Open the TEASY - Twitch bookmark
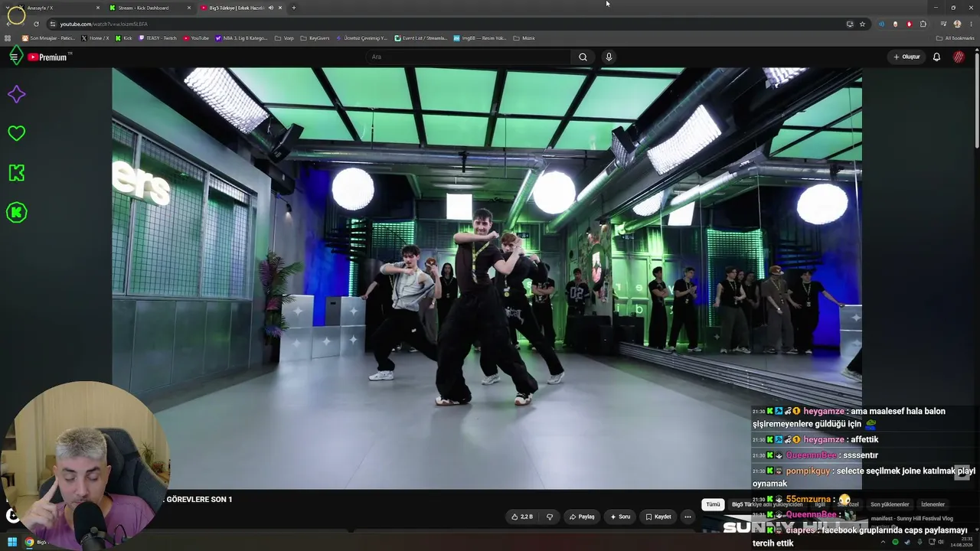980x551 pixels. coord(157,37)
